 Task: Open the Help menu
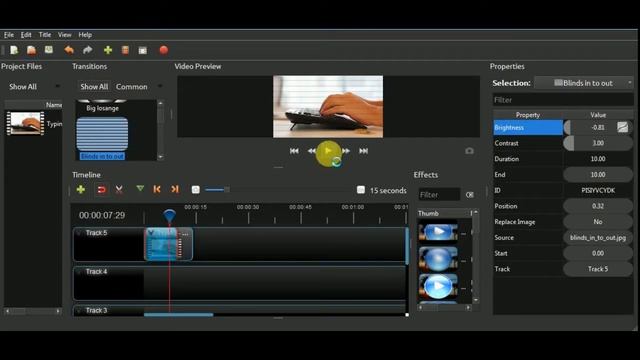[85, 35]
